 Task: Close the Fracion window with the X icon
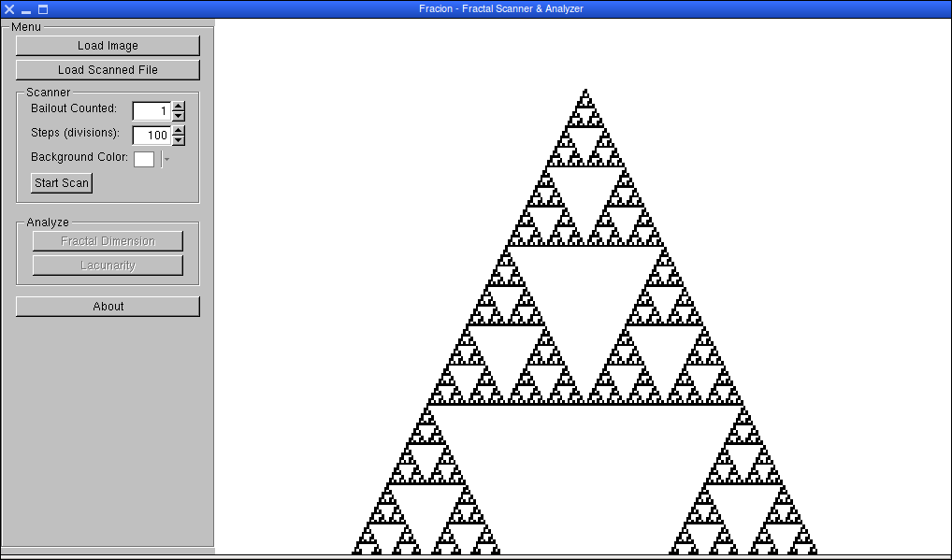tap(9, 9)
